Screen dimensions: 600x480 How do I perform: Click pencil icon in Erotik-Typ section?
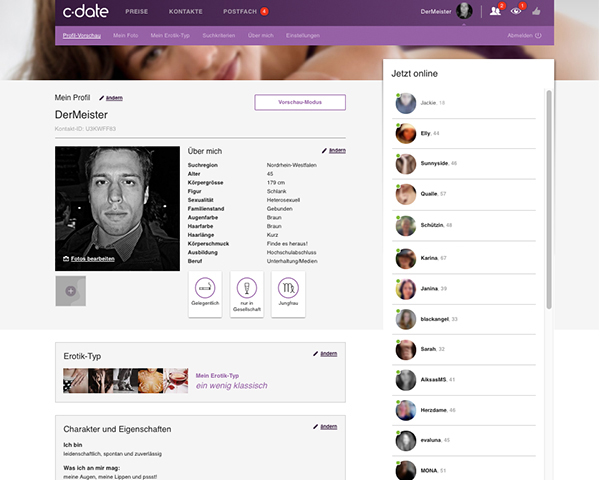pyautogui.click(x=315, y=354)
